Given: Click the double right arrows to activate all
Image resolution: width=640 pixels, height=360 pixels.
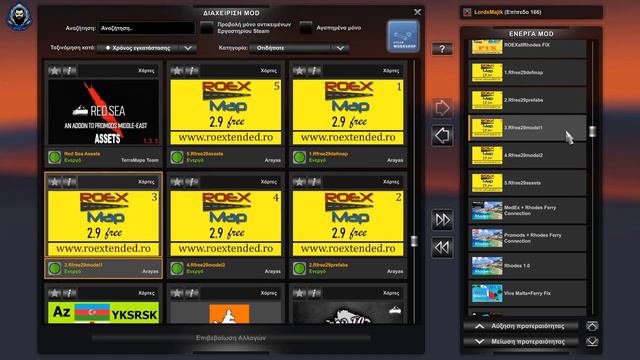Looking at the screenshot, I should point(442,220).
